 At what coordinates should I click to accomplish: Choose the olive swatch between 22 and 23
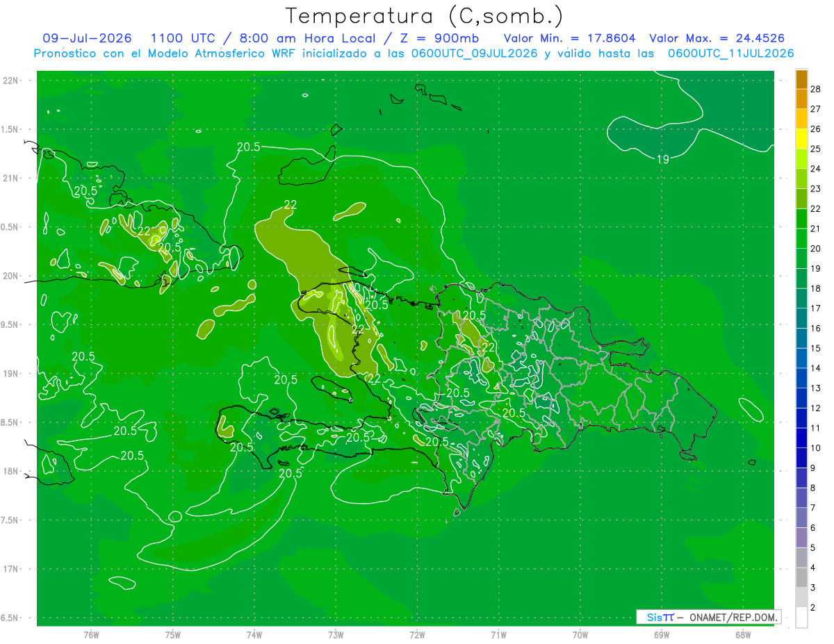(801, 199)
